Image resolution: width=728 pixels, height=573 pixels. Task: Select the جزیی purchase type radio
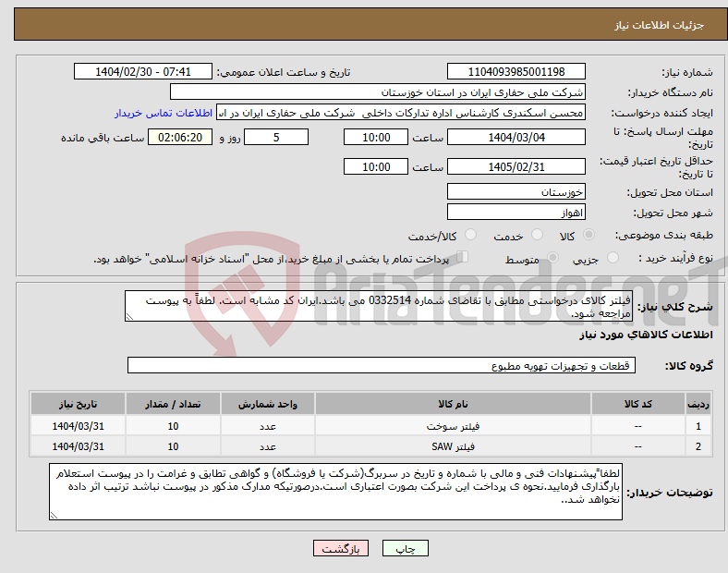pyautogui.click(x=613, y=258)
